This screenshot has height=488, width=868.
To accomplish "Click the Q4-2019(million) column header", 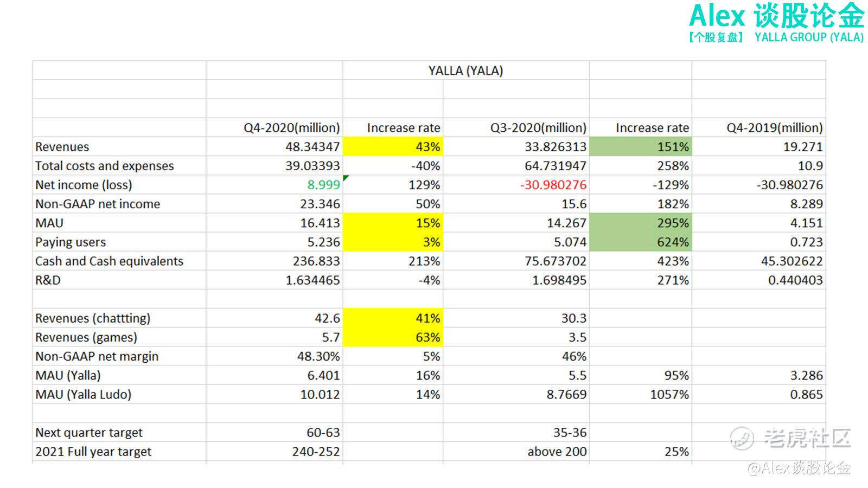I will (x=775, y=128).
